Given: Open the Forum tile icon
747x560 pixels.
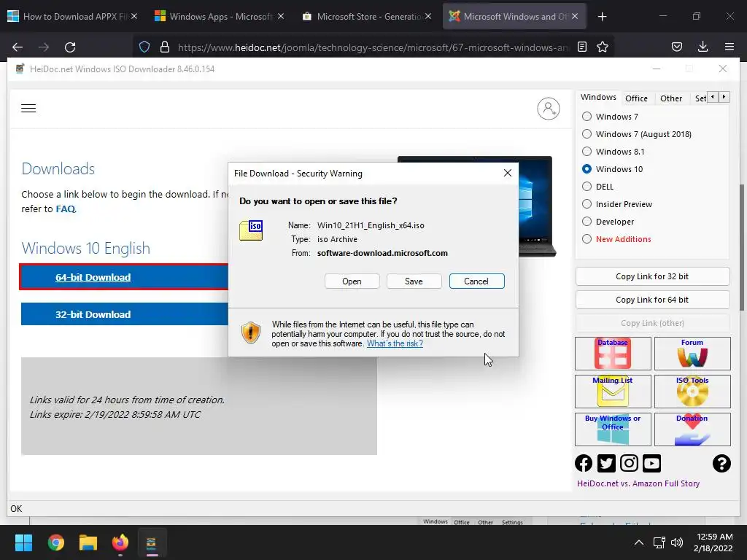Looking at the screenshot, I should (692, 354).
